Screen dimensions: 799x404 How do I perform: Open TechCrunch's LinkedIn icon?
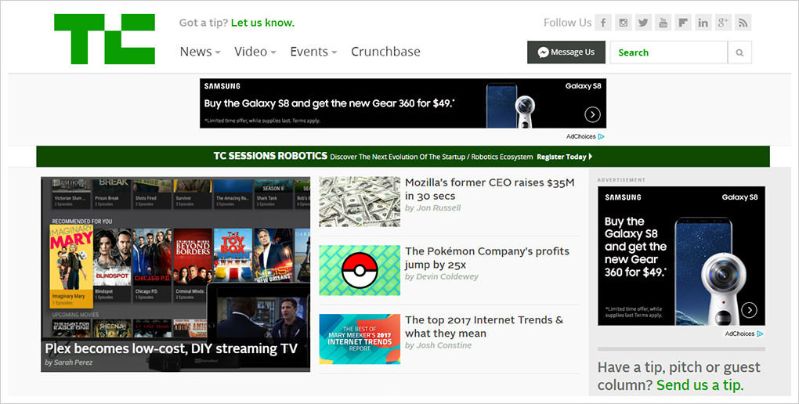(703, 22)
